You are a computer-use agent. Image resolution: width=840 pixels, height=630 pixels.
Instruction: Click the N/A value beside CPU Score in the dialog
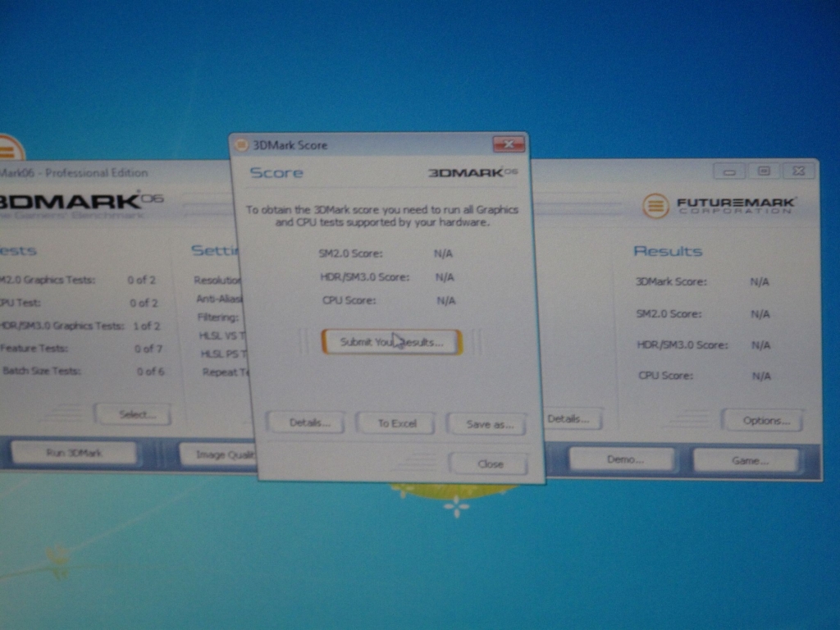click(x=445, y=300)
